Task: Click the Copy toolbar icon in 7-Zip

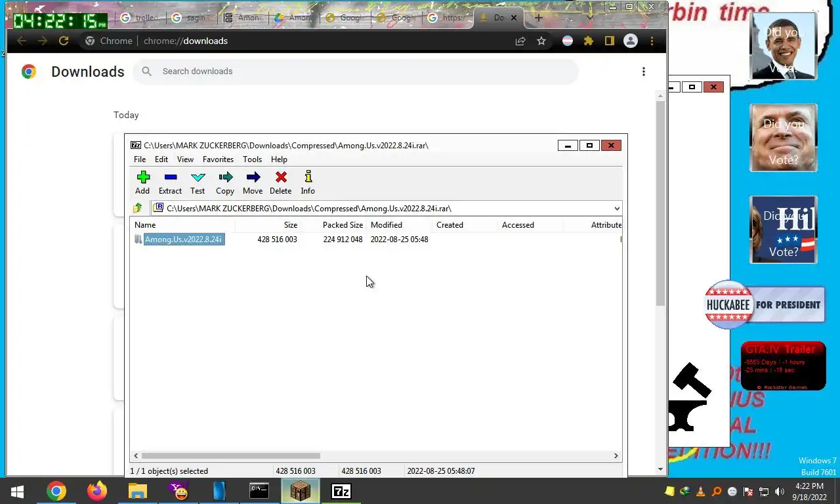Action: click(225, 182)
